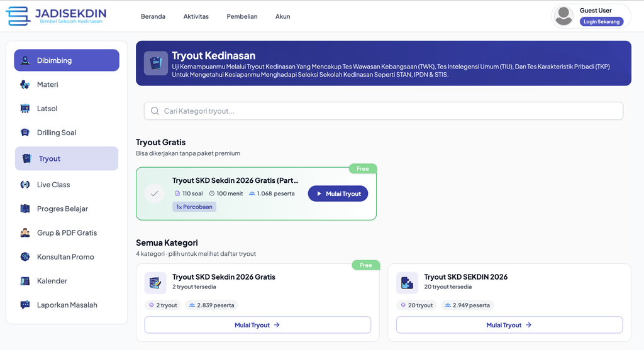This screenshot has height=350, width=644.
Task: Click the 2 tryout chip
Action: 163,305
